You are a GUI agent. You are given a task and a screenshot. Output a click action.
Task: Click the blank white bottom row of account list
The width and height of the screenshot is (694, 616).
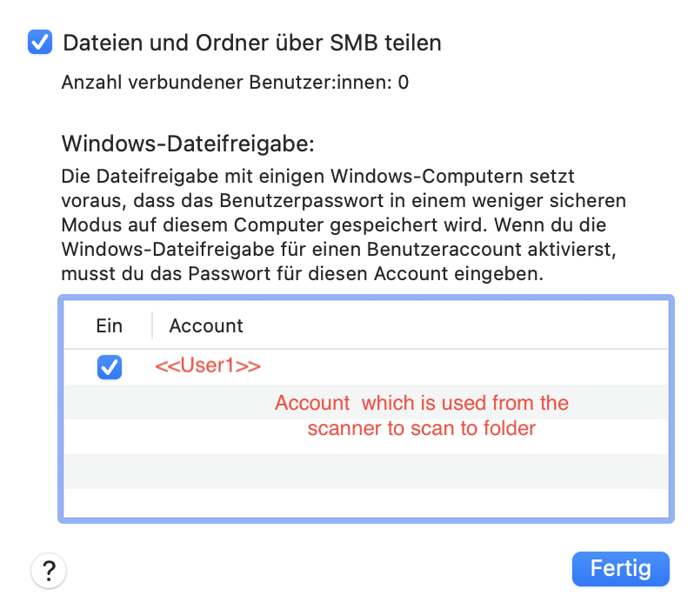(365, 503)
